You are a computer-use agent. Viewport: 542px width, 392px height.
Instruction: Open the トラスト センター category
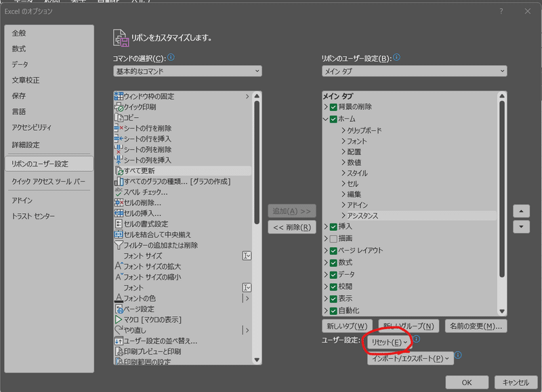pos(49,216)
